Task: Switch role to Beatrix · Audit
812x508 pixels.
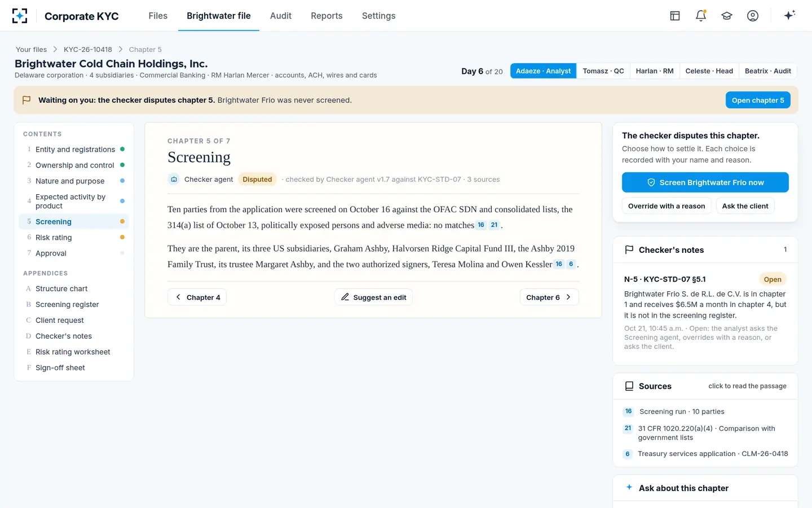Action: tap(768, 71)
